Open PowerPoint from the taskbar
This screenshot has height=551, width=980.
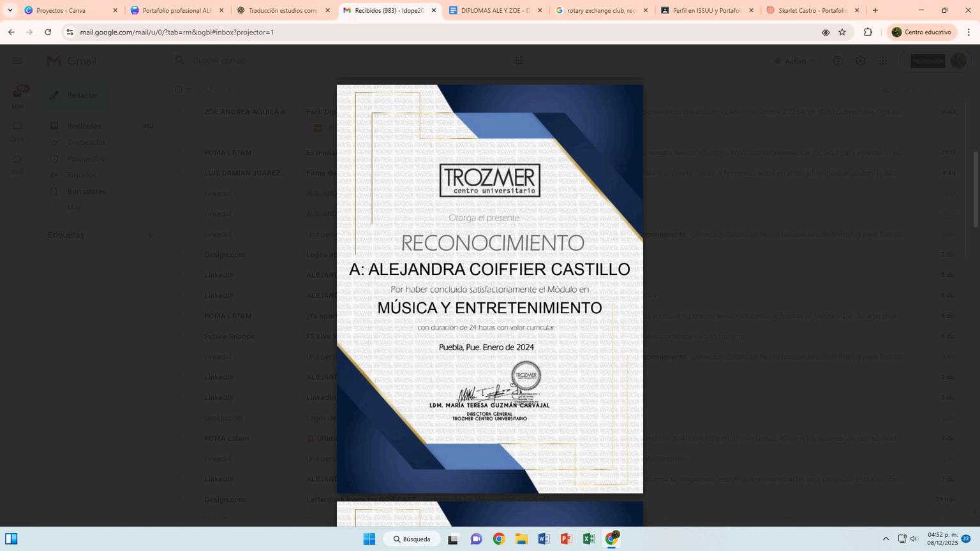[566, 539]
